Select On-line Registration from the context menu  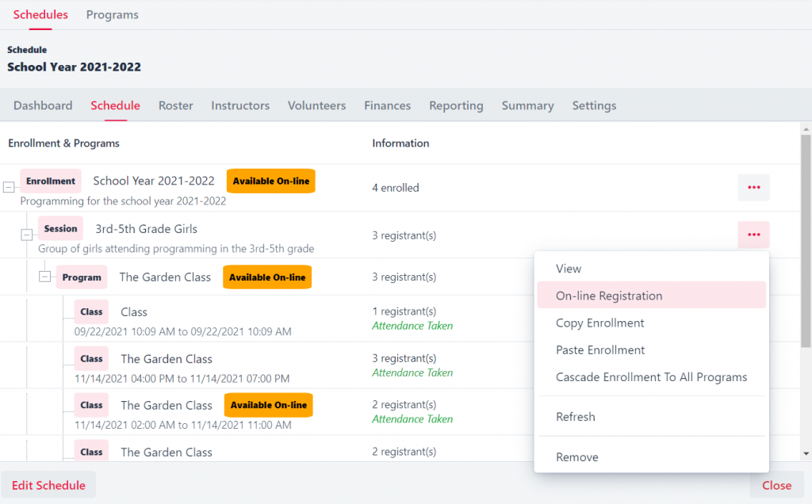click(x=609, y=296)
